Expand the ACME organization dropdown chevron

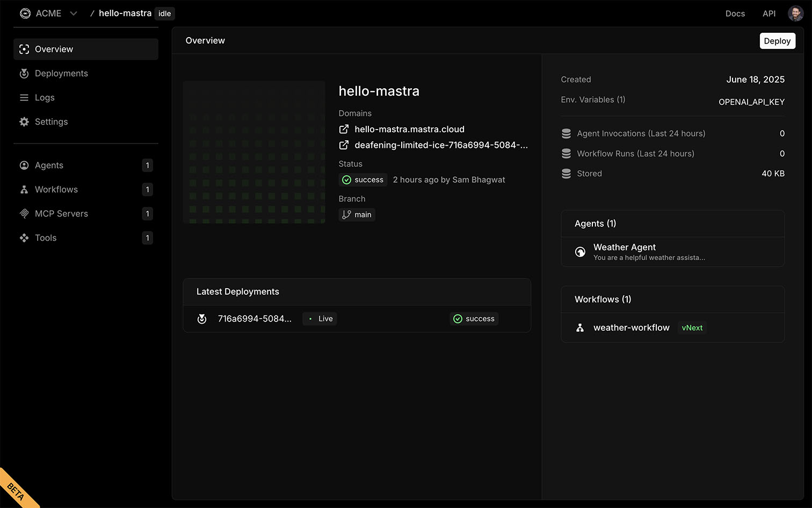74,13
